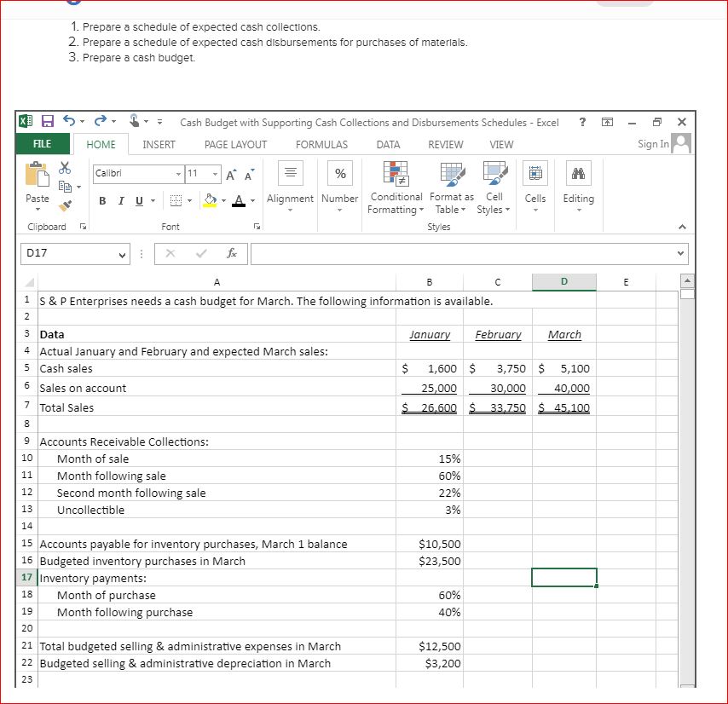Switch to the FORMULAS ribbon tab
Viewport: 728px width, 704px height.
point(321,144)
